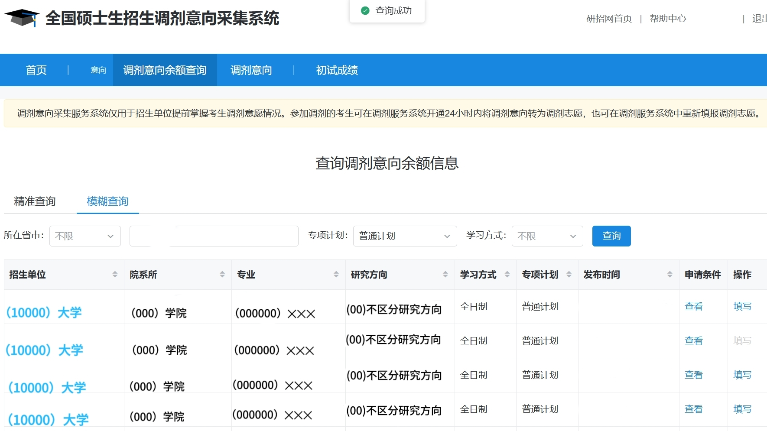Click first row's 全日制 cell
Screen dimensions: 767x431
[474, 306]
